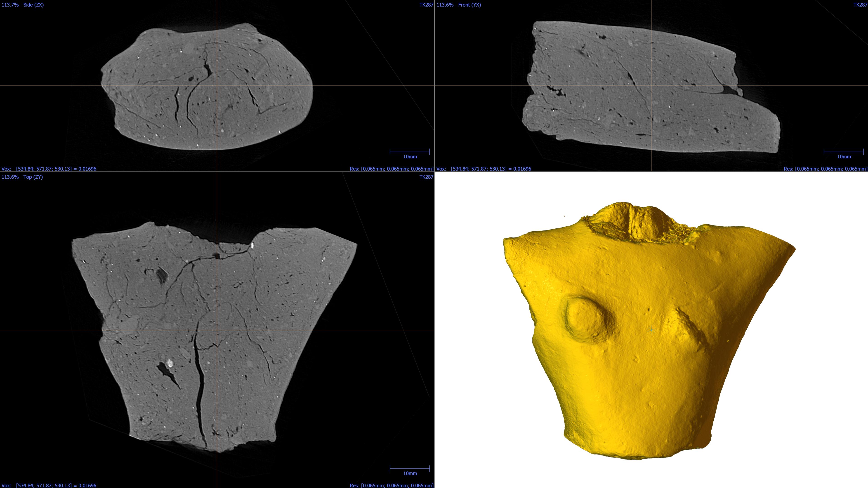The width and height of the screenshot is (868, 488).
Task: Click the 10mm scale bar in Side view
Action: tap(410, 154)
